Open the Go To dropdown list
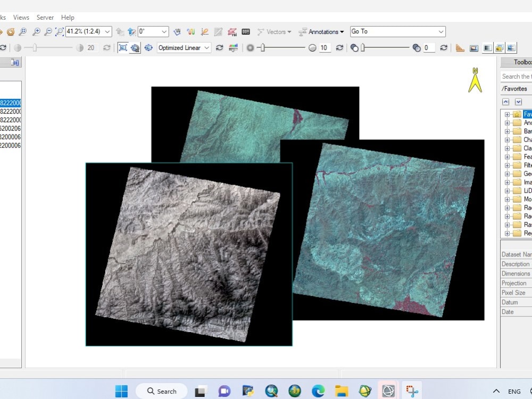This screenshot has height=399, width=532. click(x=440, y=31)
